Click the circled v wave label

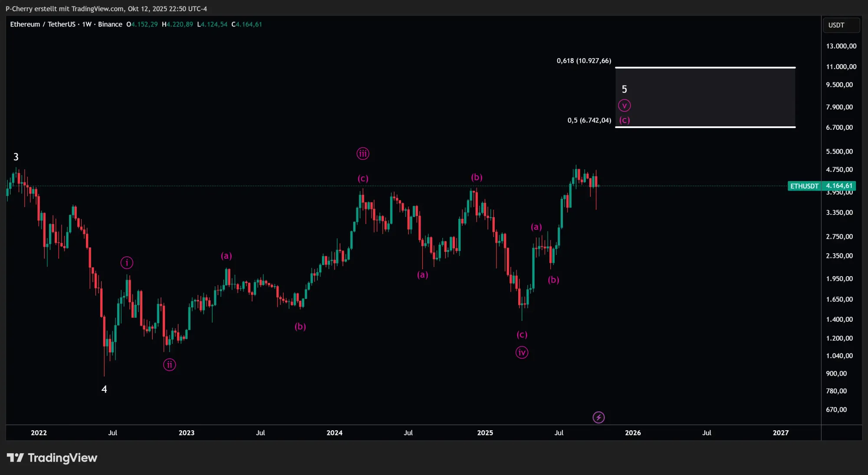click(624, 106)
